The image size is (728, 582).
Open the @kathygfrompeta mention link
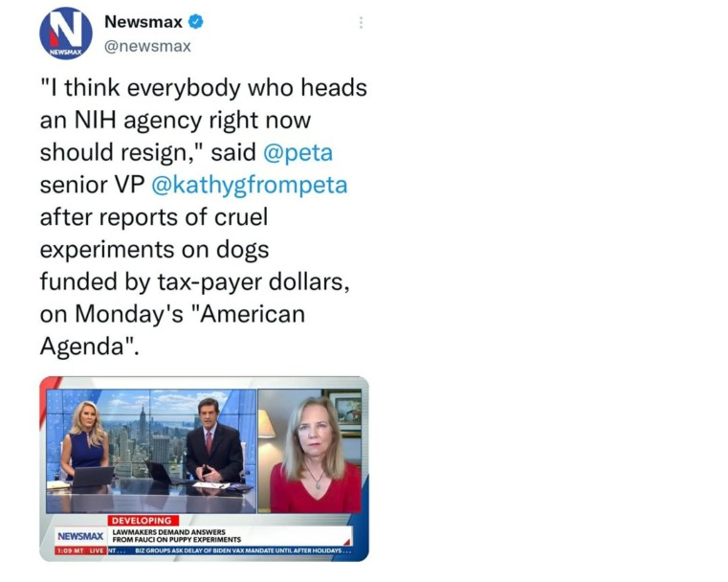coord(250,185)
